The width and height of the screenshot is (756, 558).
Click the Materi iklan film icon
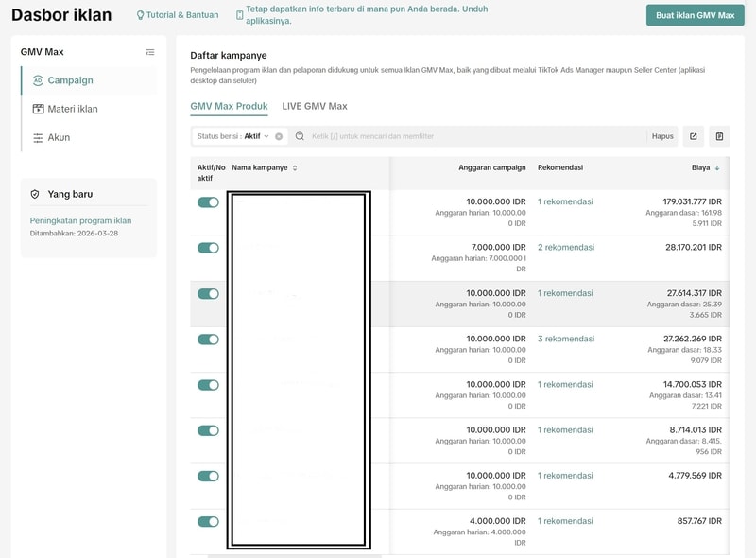[x=38, y=109]
